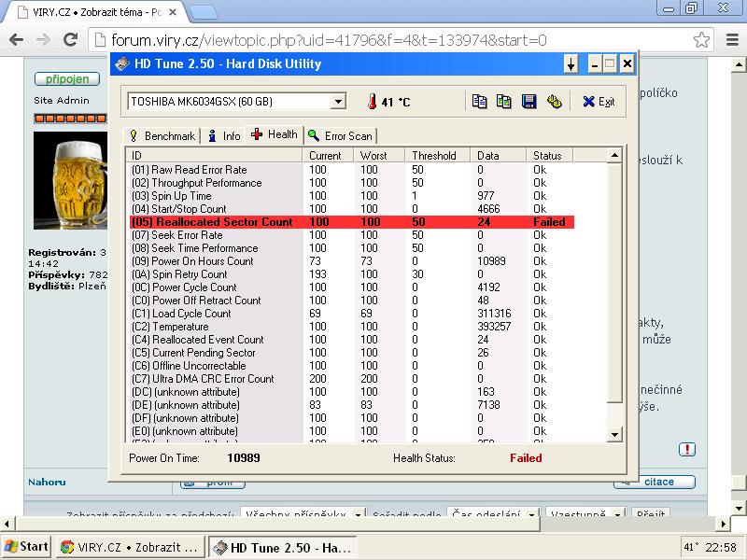Open HD Tune options wrench icon
The height and width of the screenshot is (560, 747).
(x=554, y=102)
